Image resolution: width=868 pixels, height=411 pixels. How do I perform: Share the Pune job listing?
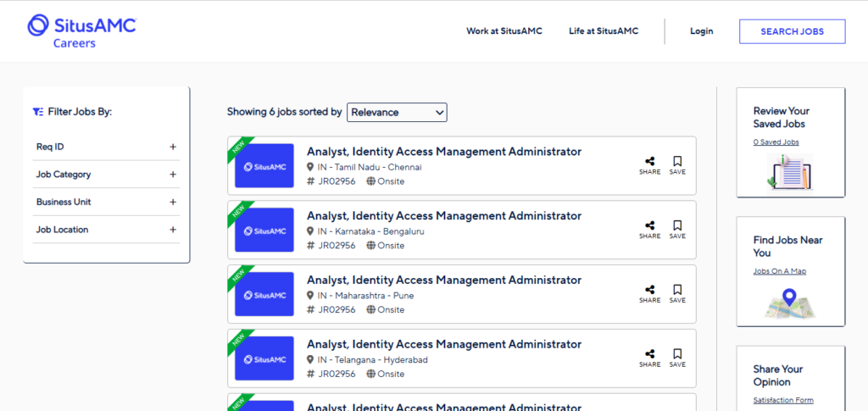click(650, 294)
